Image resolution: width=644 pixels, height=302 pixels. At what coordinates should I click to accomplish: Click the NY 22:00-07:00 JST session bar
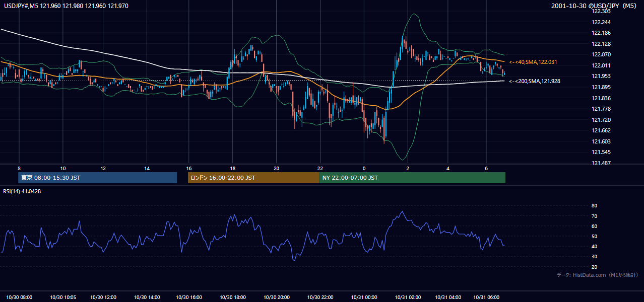tap(412, 178)
